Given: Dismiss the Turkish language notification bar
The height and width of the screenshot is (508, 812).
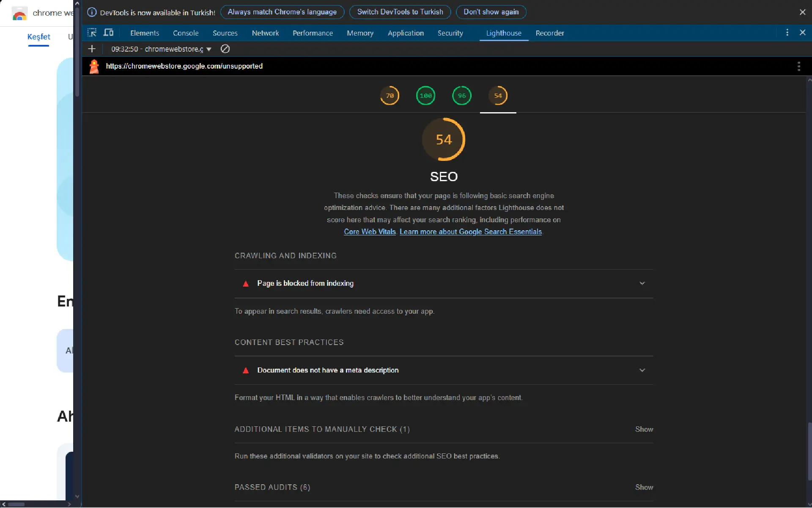Looking at the screenshot, I should tap(802, 12).
